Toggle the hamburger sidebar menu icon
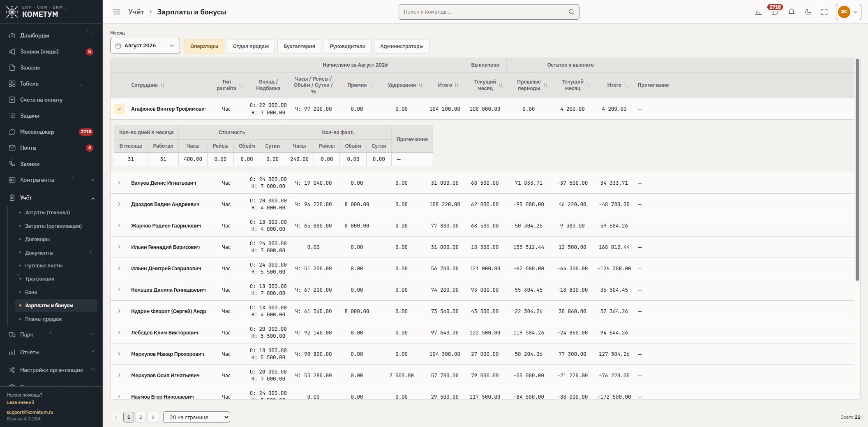The height and width of the screenshot is (427, 868). (x=117, y=12)
